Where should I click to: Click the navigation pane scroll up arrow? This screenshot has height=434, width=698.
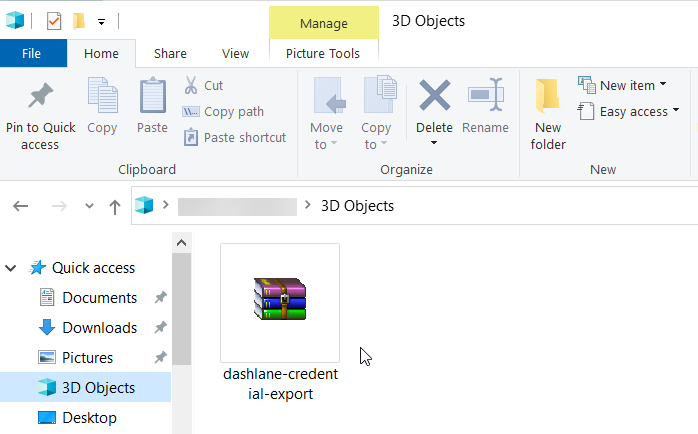pyautogui.click(x=181, y=243)
